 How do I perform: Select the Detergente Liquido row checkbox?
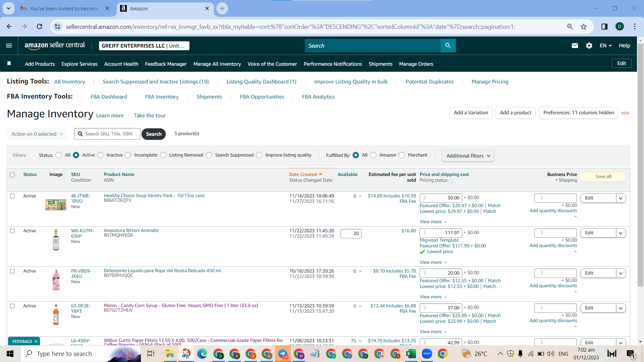(x=12, y=271)
